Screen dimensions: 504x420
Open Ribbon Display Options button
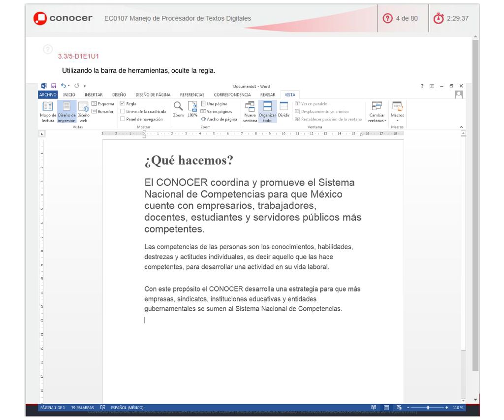(432, 86)
